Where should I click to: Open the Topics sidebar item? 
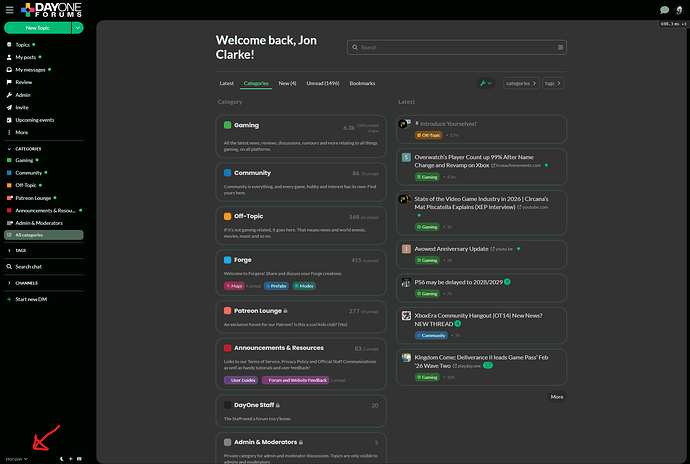tap(22, 44)
